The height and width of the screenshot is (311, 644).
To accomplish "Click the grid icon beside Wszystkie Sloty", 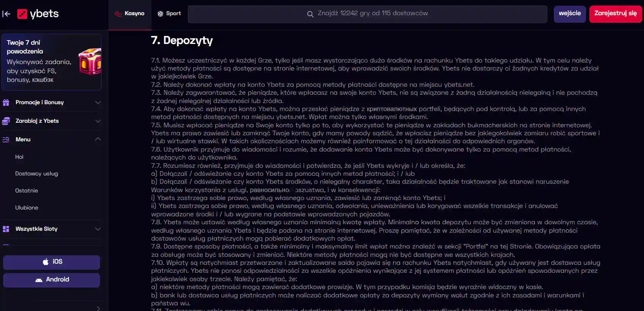I will (6, 229).
